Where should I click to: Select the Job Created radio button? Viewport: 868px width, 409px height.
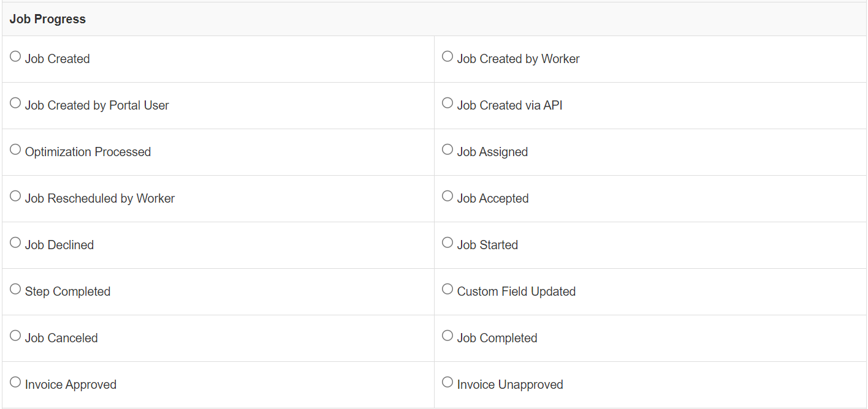point(15,56)
